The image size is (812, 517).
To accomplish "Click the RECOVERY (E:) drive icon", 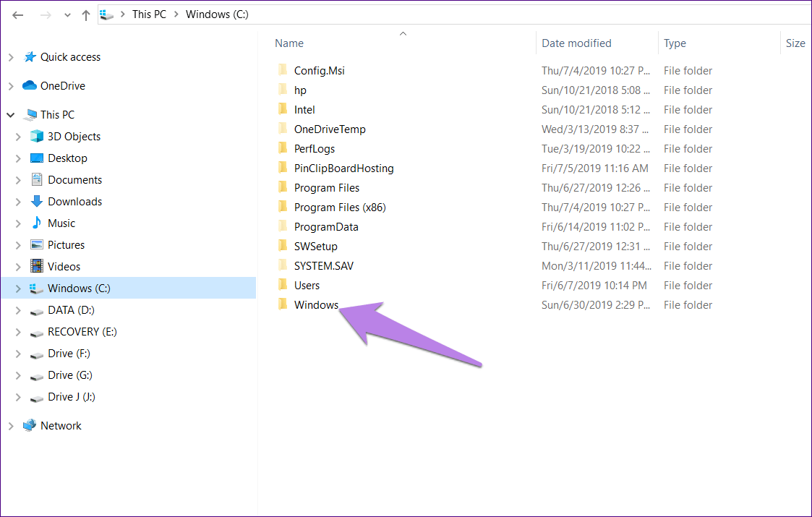I will click(x=37, y=333).
